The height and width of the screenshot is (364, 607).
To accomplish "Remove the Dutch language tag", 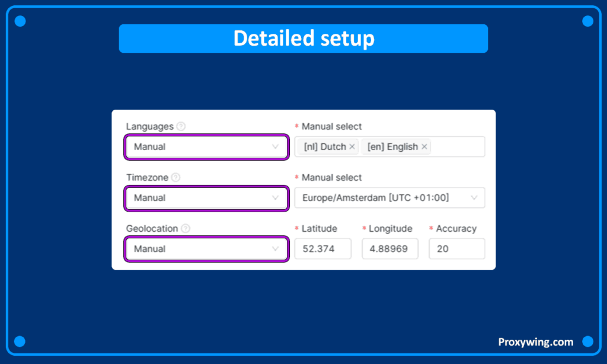I will 352,147.
